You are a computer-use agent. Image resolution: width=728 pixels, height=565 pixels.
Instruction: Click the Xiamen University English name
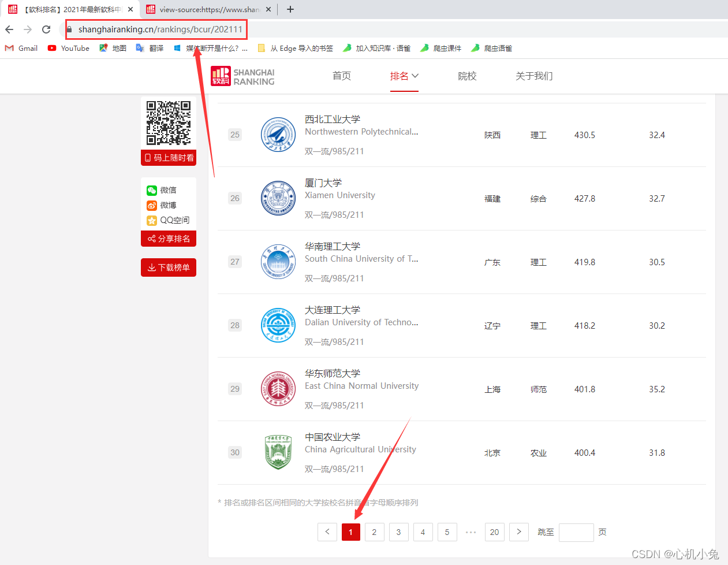[x=340, y=195]
